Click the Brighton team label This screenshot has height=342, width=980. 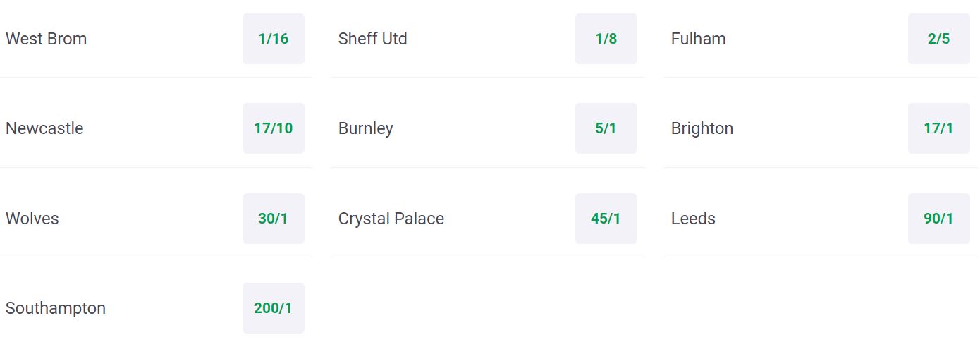pos(702,129)
